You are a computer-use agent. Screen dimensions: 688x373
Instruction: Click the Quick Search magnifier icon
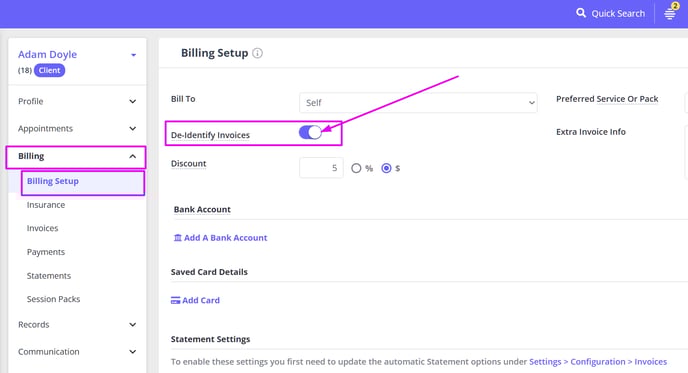581,13
